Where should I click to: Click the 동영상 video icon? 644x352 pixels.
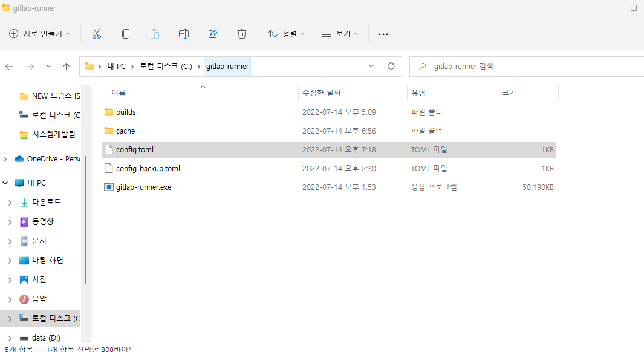point(24,222)
